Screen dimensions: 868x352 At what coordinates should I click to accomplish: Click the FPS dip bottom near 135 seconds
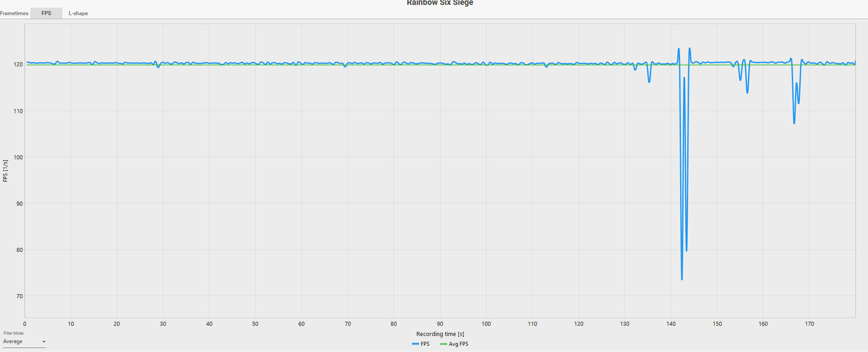pyautogui.click(x=649, y=82)
